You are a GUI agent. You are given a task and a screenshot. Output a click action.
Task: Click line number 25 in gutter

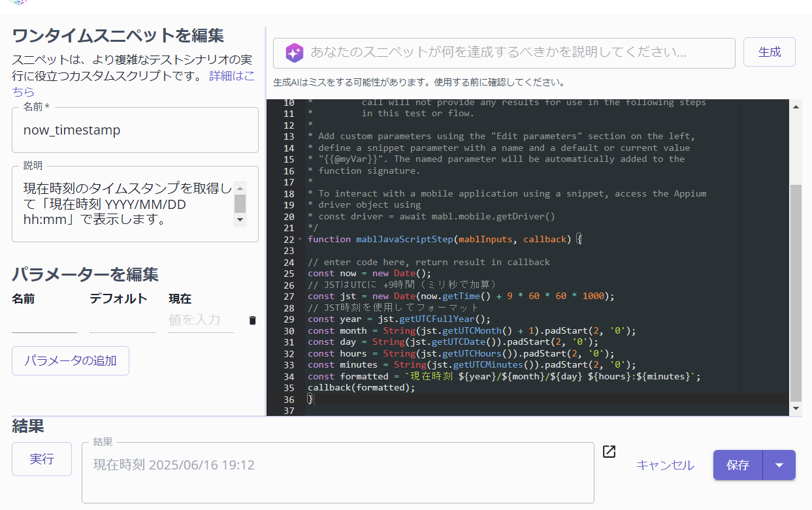coord(288,274)
